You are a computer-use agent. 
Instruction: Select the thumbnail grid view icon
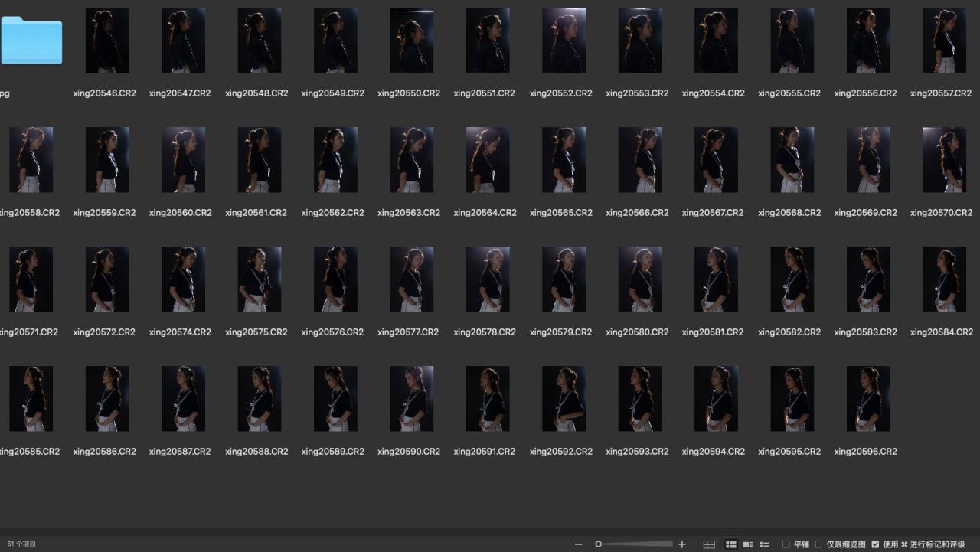[731, 544]
